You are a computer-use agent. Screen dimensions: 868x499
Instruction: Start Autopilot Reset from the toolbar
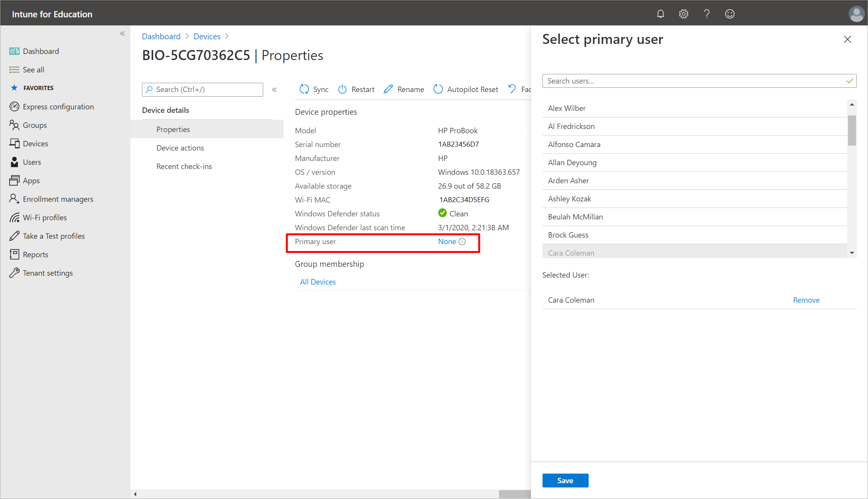point(466,89)
